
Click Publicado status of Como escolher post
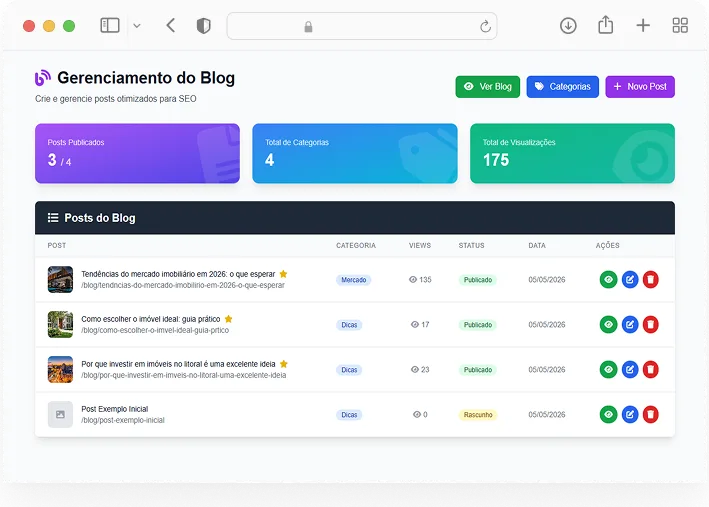coord(478,325)
